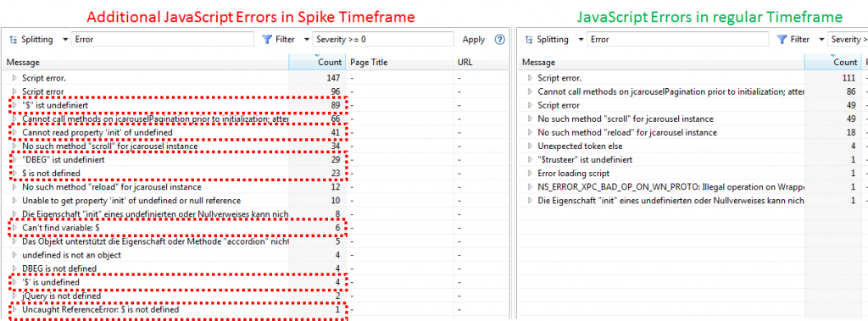Select 'No such method "scroll"' row with count 34

pos(254,147)
